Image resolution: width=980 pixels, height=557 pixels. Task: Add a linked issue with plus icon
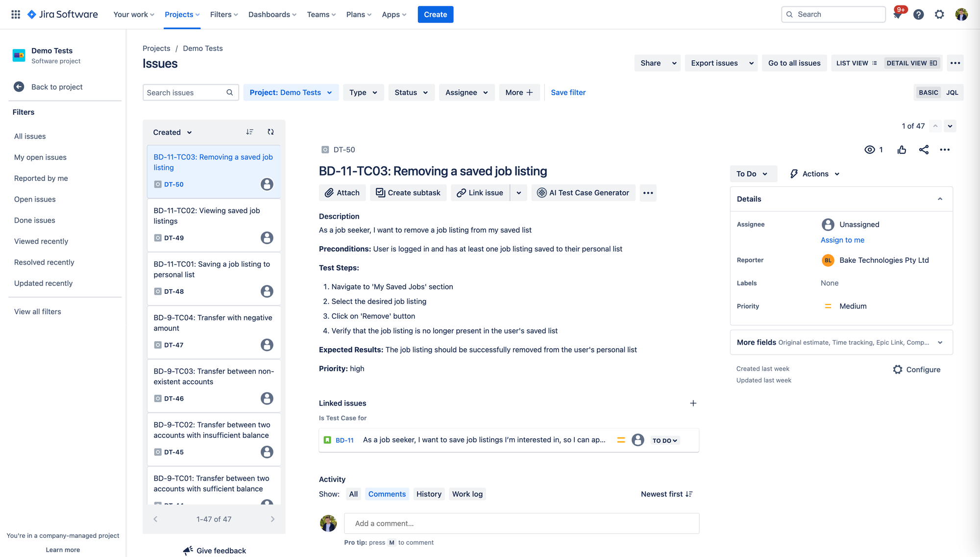(693, 403)
